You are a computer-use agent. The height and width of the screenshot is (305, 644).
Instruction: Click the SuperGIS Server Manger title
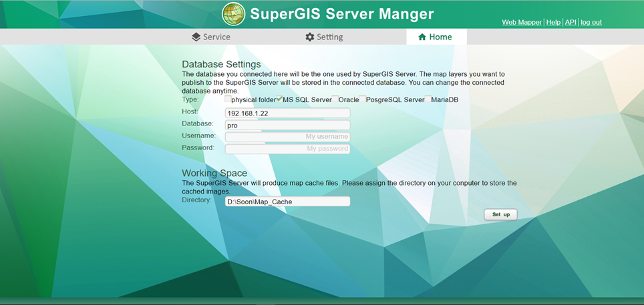point(342,14)
